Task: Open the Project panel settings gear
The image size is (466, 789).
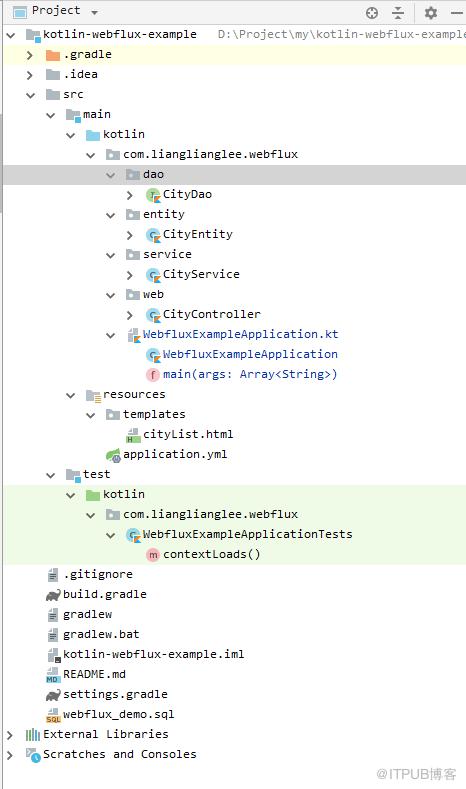Action: [430, 13]
